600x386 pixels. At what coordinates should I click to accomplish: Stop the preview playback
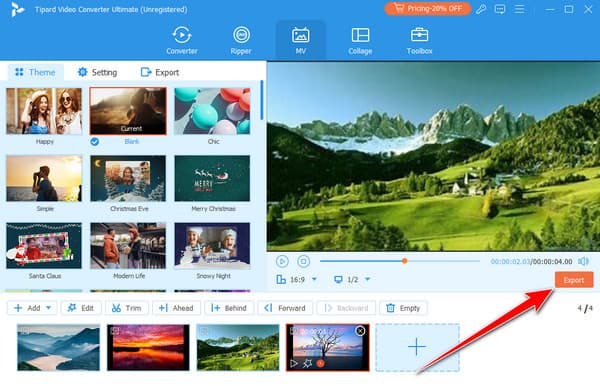pos(303,261)
